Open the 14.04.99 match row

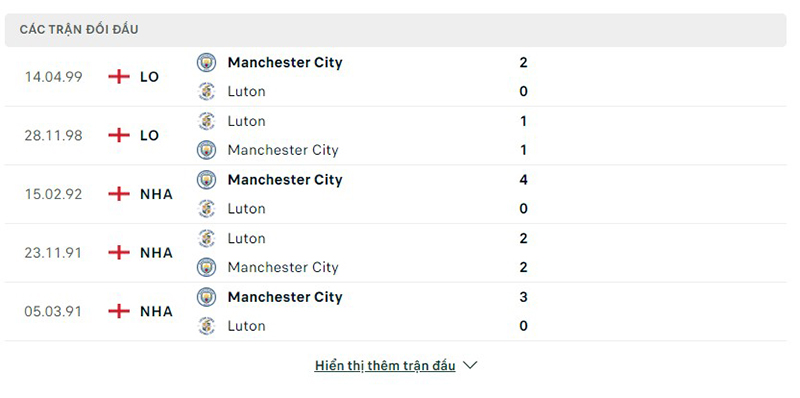[x=395, y=77]
